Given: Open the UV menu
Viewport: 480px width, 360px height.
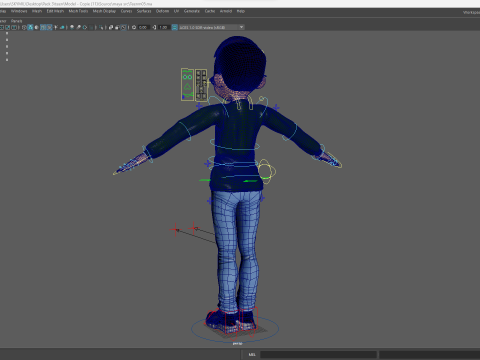Looking at the screenshot, I should coord(176,11).
